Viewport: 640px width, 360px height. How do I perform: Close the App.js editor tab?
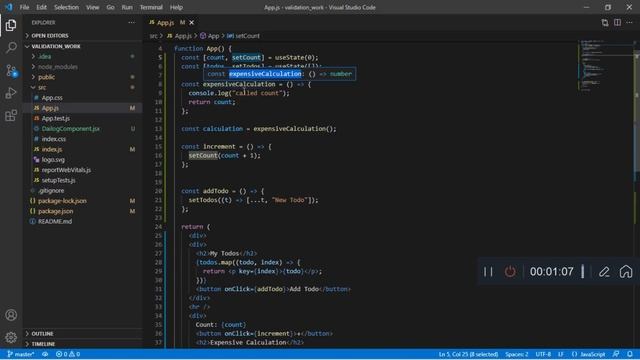click(x=191, y=22)
